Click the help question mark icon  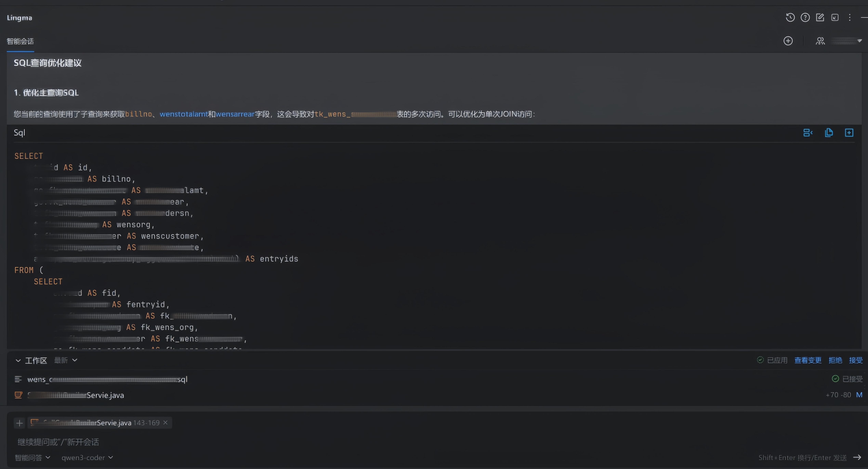(805, 17)
